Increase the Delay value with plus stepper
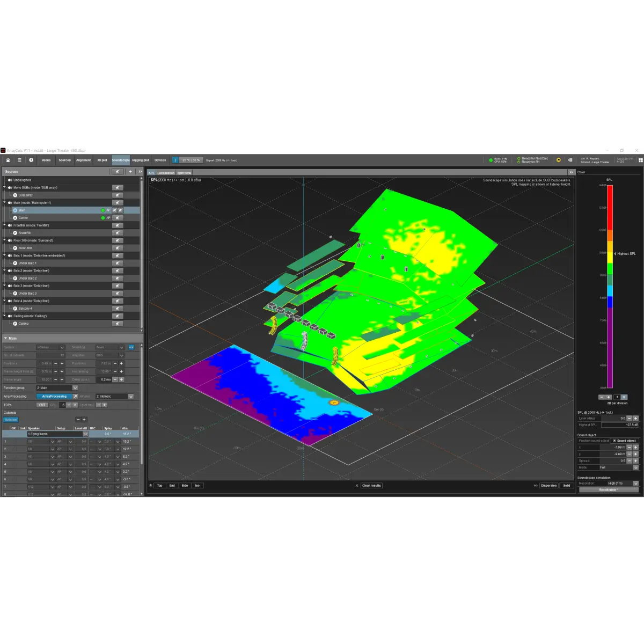The image size is (644, 644). 122,379
